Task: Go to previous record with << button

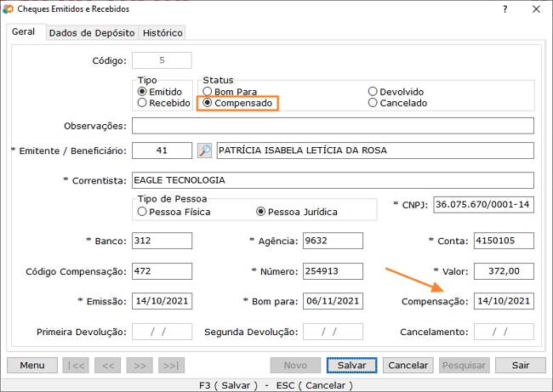Action: pyautogui.click(x=107, y=365)
